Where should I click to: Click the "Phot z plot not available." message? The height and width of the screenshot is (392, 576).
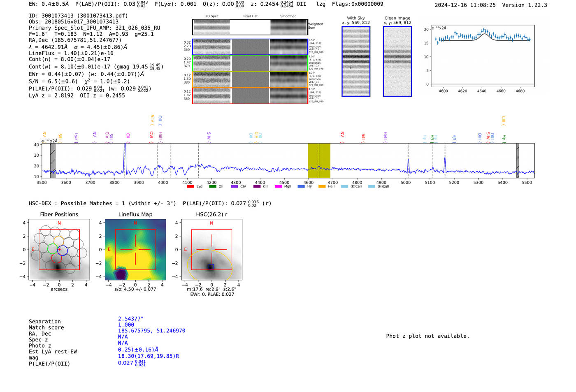tap(427, 336)
